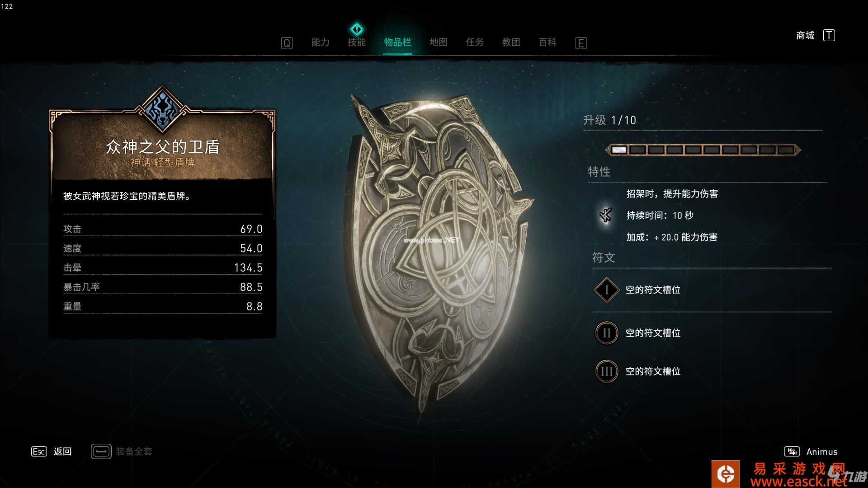Click the Animus swap icon
The height and width of the screenshot is (488, 868).
click(792, 451)
